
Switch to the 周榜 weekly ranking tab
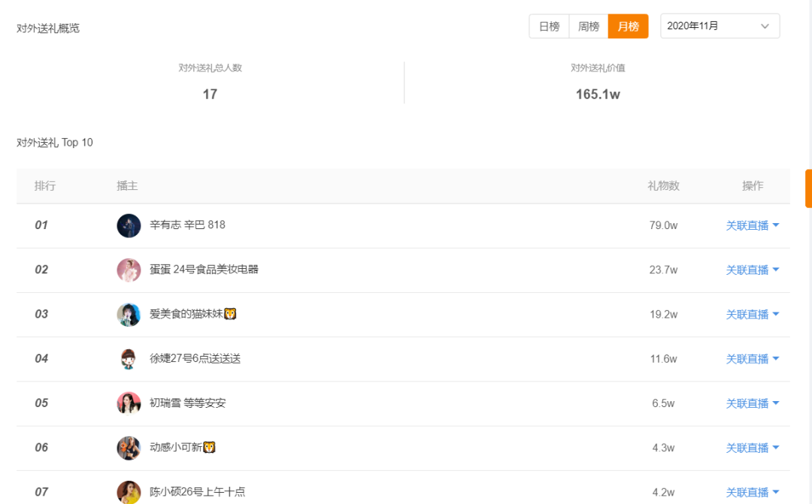[x=588, y=26]
